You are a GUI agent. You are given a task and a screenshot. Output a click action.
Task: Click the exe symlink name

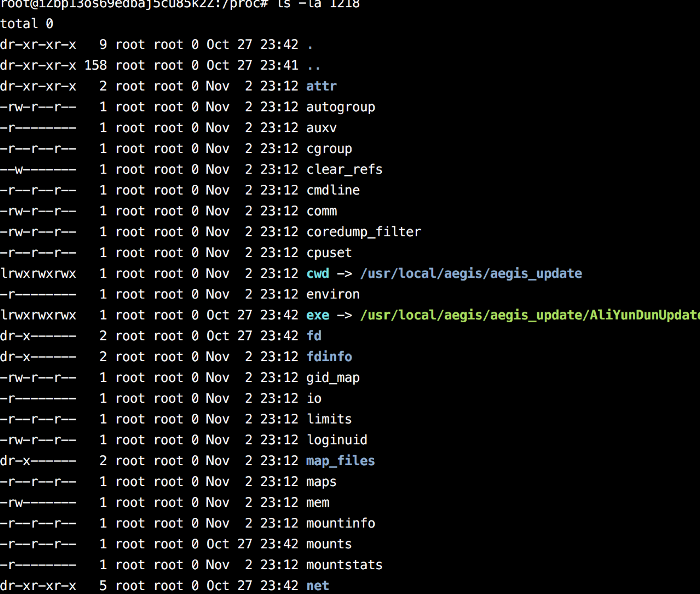[x=317, y=315]
